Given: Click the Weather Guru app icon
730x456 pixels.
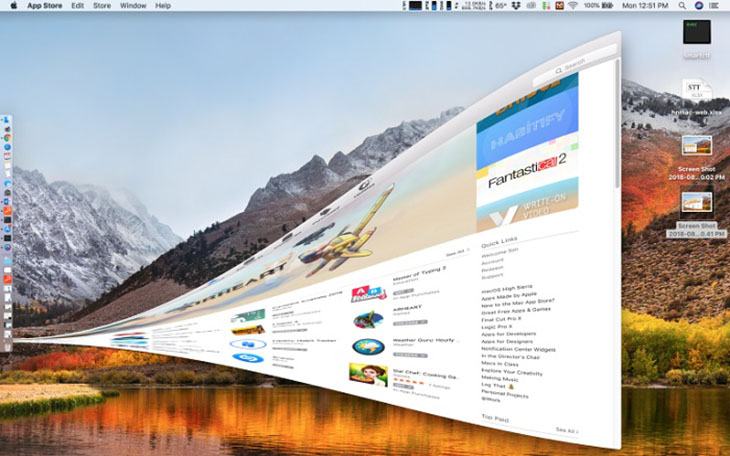Looking at the screenshot, I should point(369,347).
